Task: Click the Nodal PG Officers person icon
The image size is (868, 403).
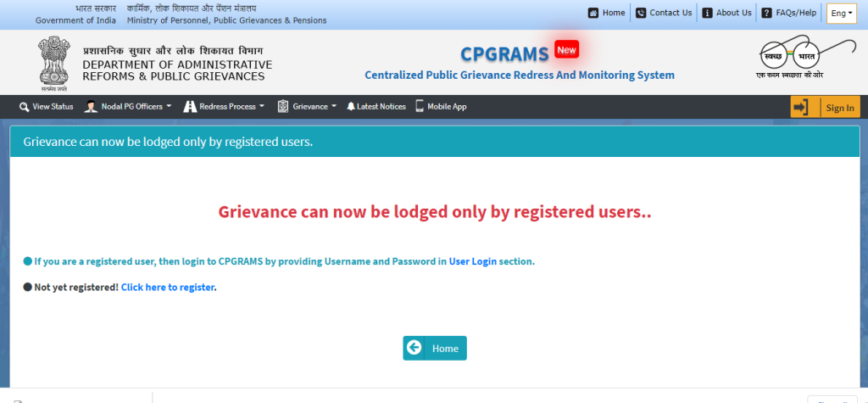Action: pyautogui.click(x=91, y=106)
